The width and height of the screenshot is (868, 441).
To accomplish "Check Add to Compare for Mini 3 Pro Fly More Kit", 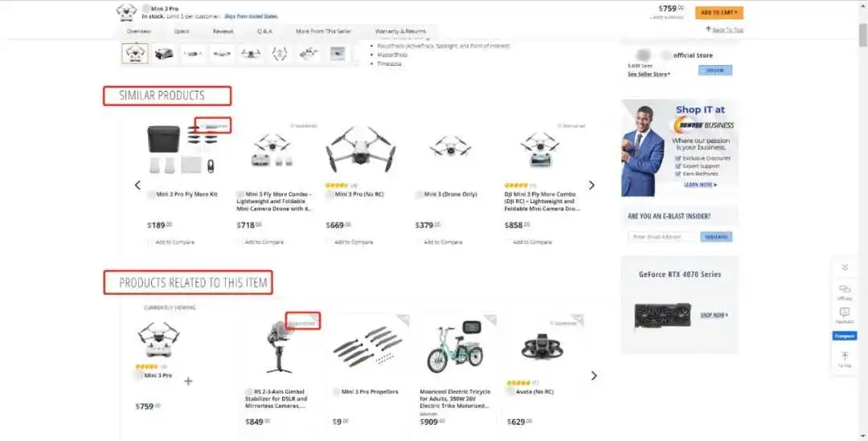I will [x=150, y=242].
